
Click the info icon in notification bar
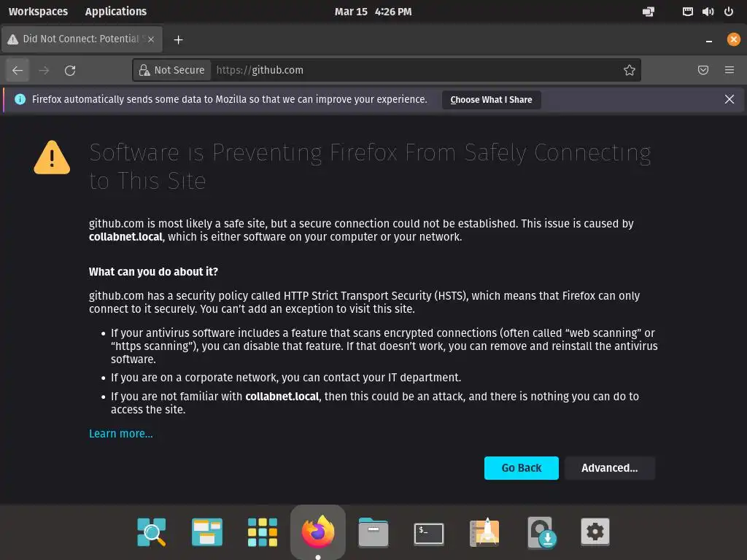tap(20, 99)
